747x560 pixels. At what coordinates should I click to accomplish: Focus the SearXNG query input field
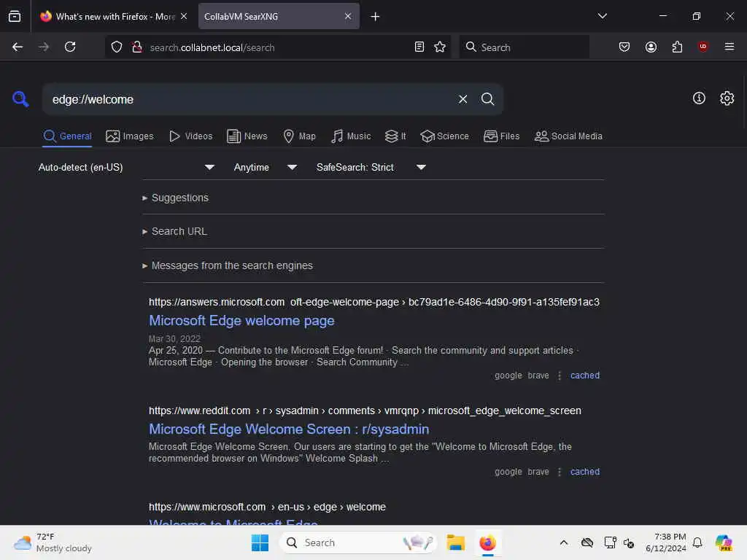(248, 99)
